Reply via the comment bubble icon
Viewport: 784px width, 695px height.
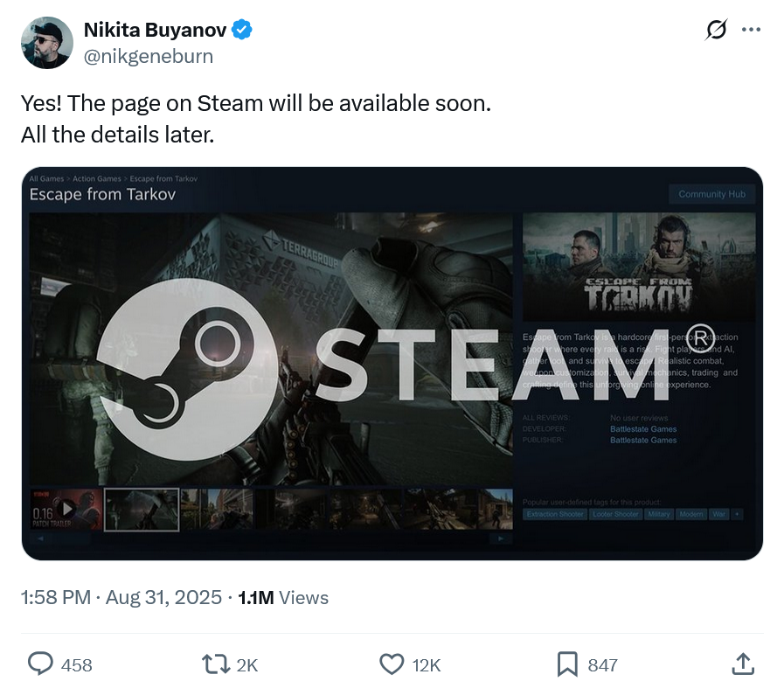[40, 664]
